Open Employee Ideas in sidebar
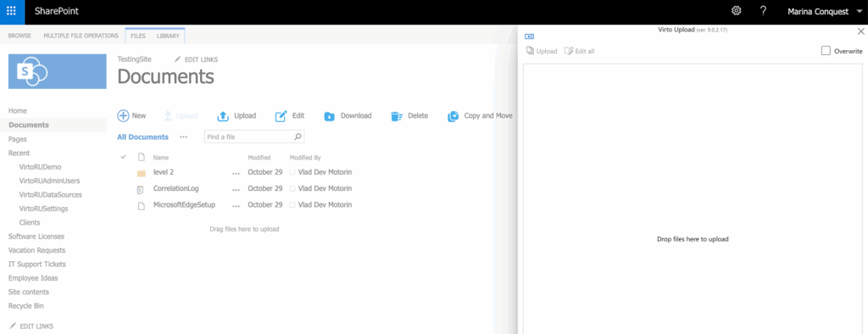The height and width of the screenshot is (334, 868). (x=33, y=278)
